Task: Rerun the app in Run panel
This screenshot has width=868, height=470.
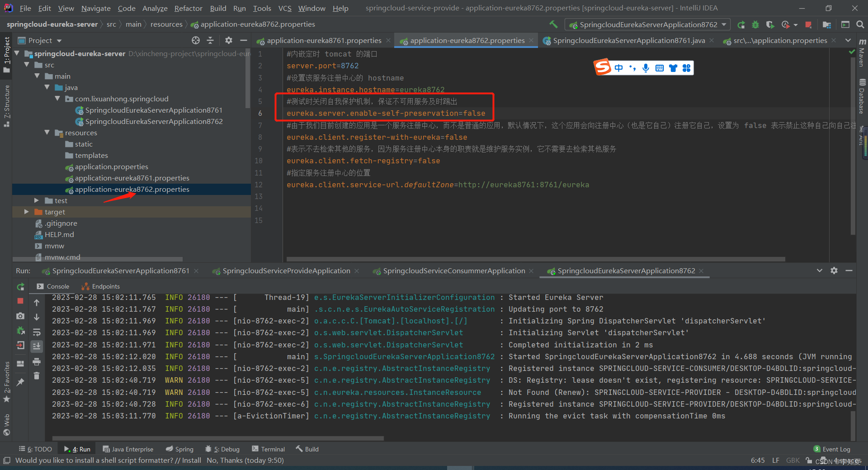Action: [x=20, y=287]
